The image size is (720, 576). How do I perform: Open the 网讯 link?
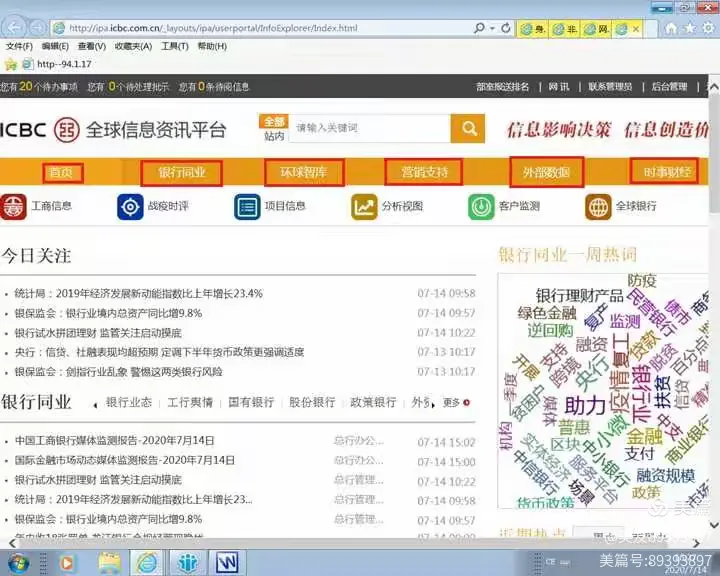click(558, 87)
